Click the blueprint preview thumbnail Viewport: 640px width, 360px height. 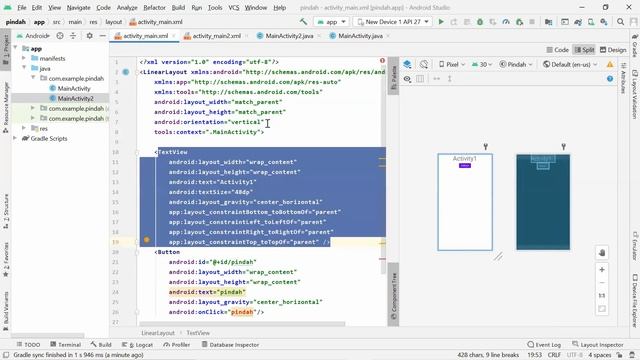(543, 202)
